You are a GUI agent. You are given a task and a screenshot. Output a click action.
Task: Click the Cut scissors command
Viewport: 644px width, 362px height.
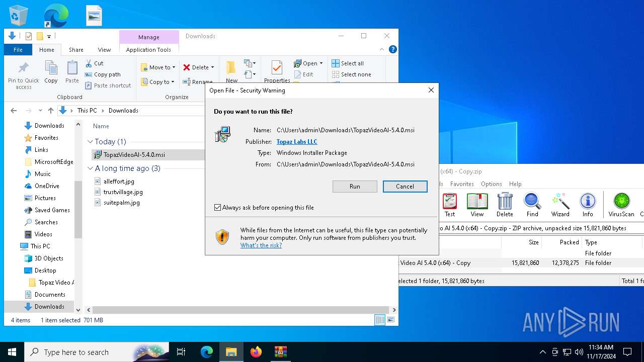tap(94, 63)
